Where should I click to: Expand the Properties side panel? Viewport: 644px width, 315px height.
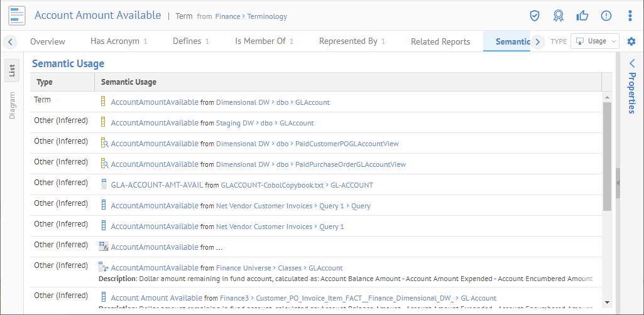[632, 63]
